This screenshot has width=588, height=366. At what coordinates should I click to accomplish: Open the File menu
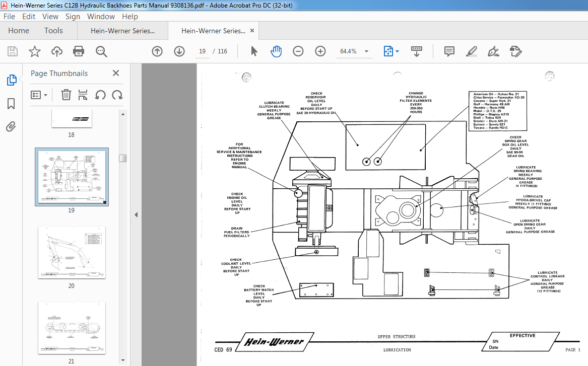pyautogui.click(x=9, y=17)
